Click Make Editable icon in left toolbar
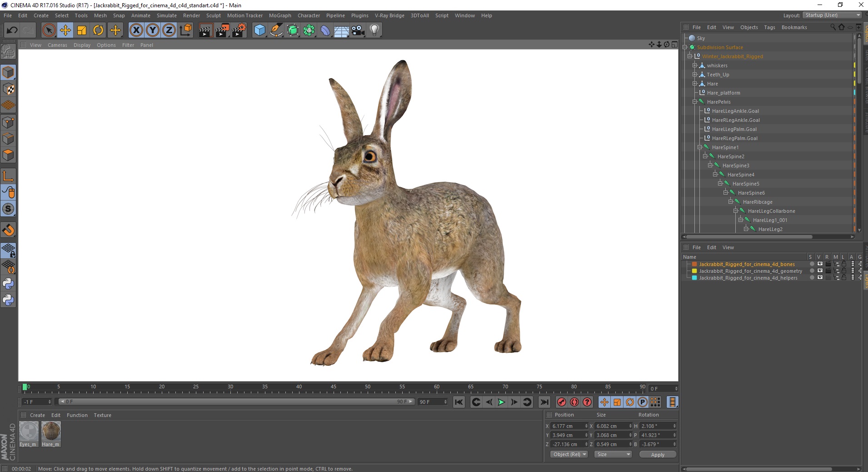 [x=8, y=51]
